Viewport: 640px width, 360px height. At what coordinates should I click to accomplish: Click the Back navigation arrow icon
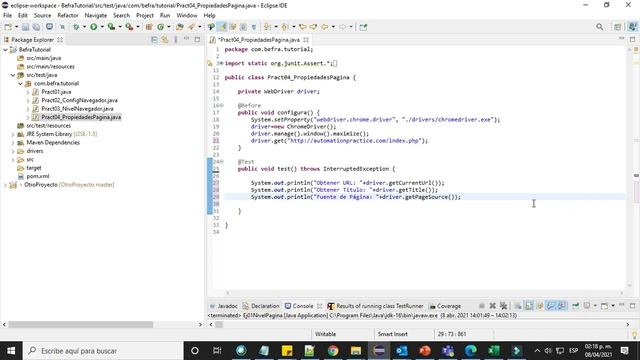[x=324, y=27]
